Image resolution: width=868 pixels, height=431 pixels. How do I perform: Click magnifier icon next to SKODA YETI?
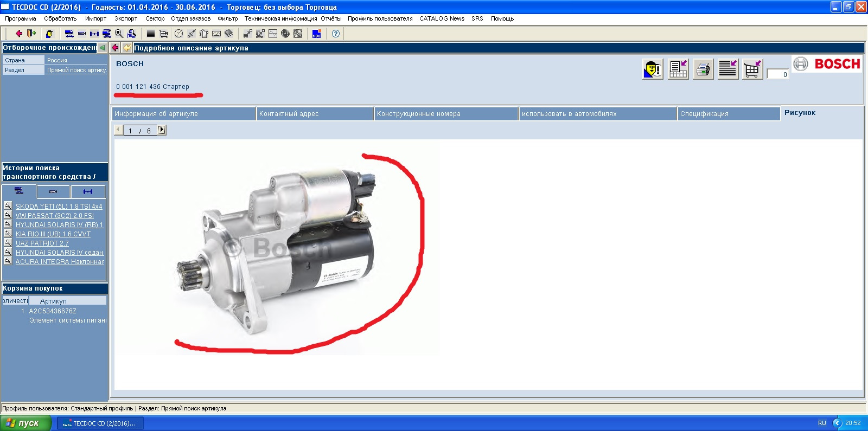tap(8, 205)
